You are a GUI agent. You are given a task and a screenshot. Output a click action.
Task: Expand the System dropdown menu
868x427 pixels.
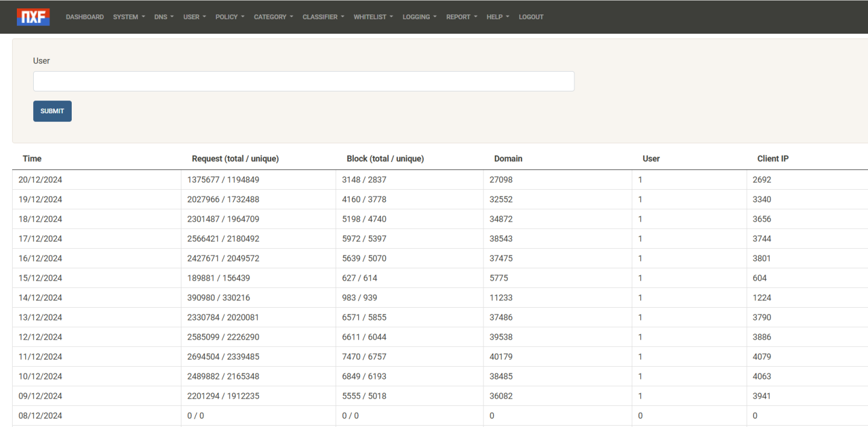128,17
